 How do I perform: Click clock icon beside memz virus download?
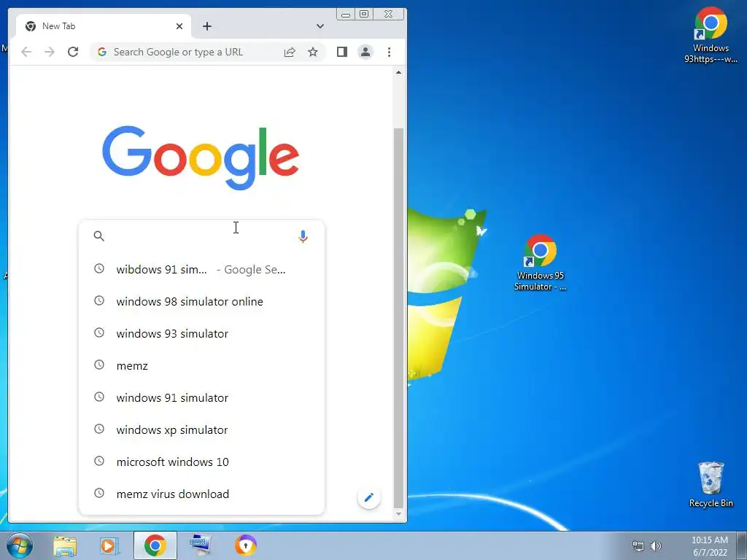coord(99,493)
